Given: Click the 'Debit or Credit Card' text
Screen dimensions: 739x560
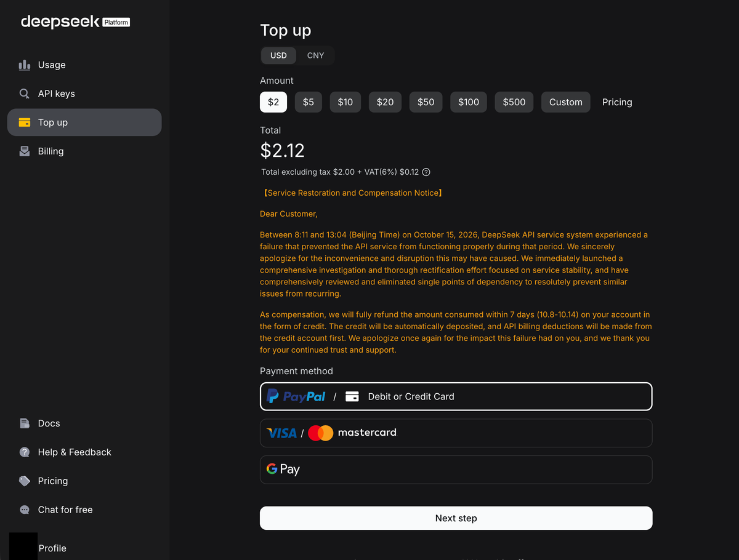Looking at the screenshot, I should [x=411, y=397].
